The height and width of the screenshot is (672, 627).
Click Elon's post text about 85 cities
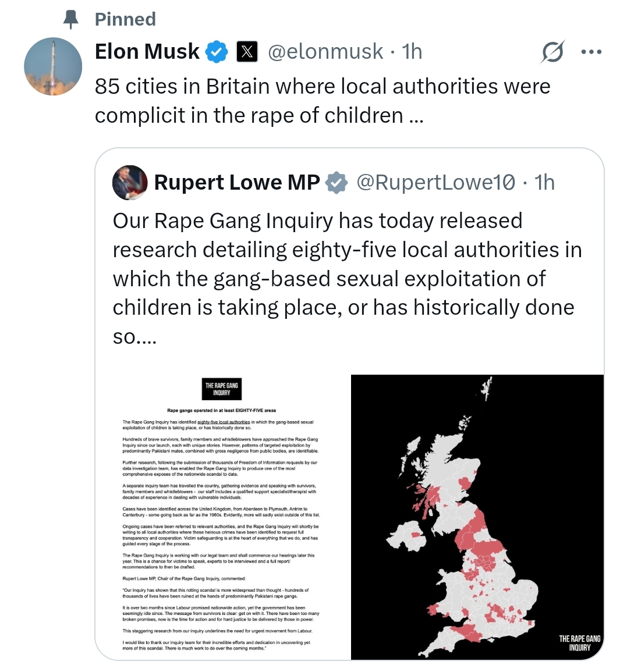coord(323,101)
